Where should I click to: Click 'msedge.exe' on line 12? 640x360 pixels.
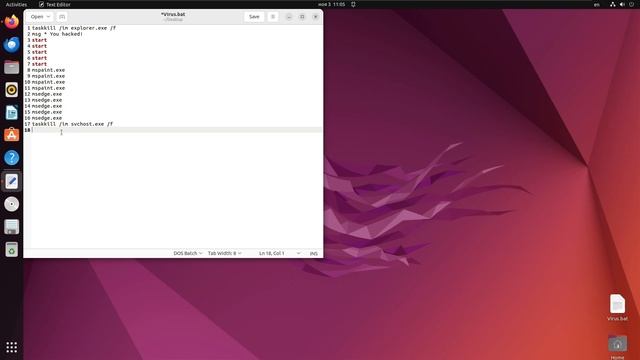tap(47, 94)
